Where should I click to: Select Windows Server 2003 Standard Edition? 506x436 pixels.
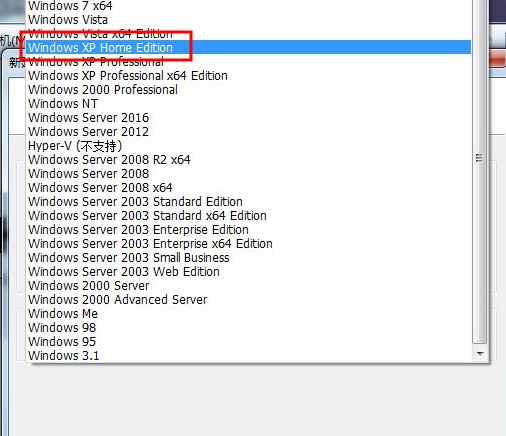[x=249, y=202]
